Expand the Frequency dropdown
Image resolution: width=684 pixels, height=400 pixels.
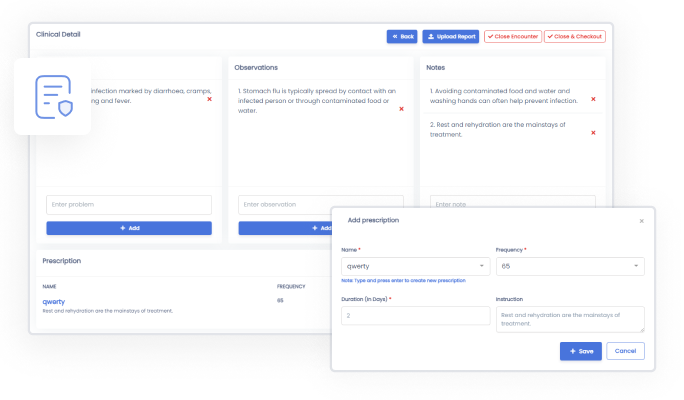[x=569, y=266]
